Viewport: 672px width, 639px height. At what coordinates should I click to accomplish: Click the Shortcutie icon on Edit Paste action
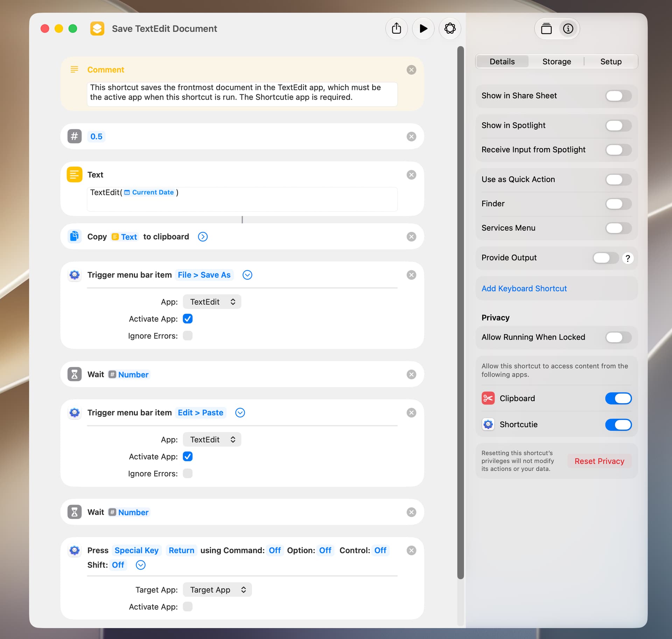pos(75,412)
